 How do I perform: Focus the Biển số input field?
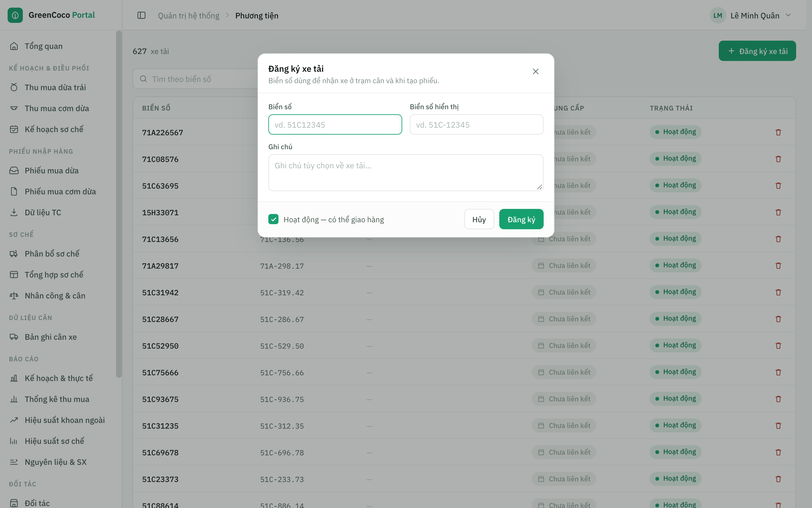[x=335, y=125]
